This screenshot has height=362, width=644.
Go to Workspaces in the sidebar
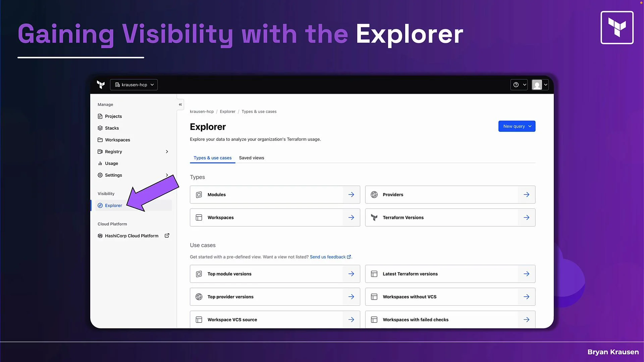pos(117,140)
